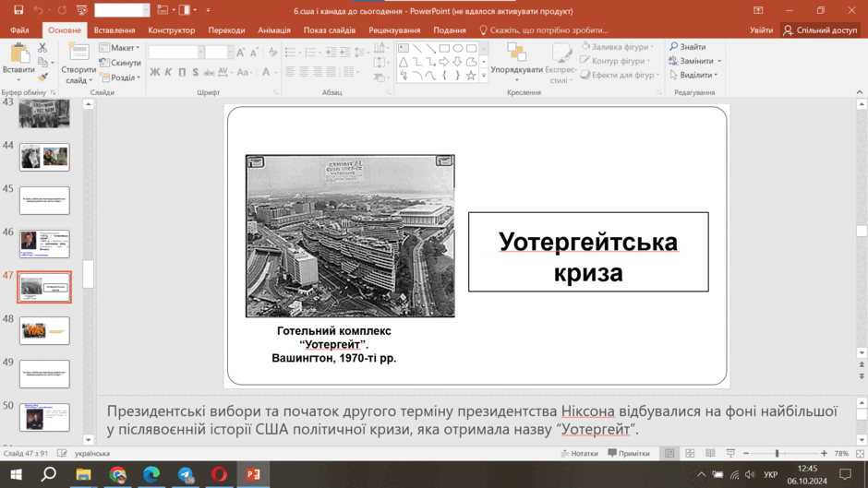Select slide 48 thumbnail

click(44, 330)
